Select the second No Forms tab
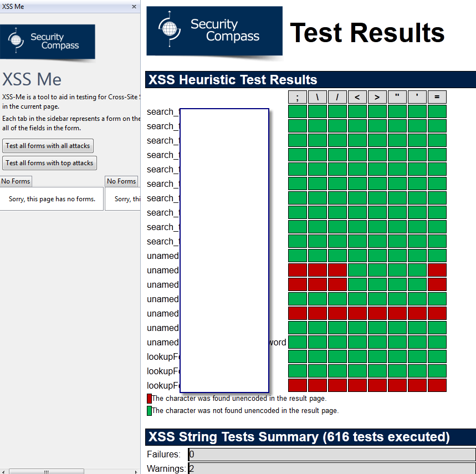Viewport: 476px width, 474px height. coord(121,181)
